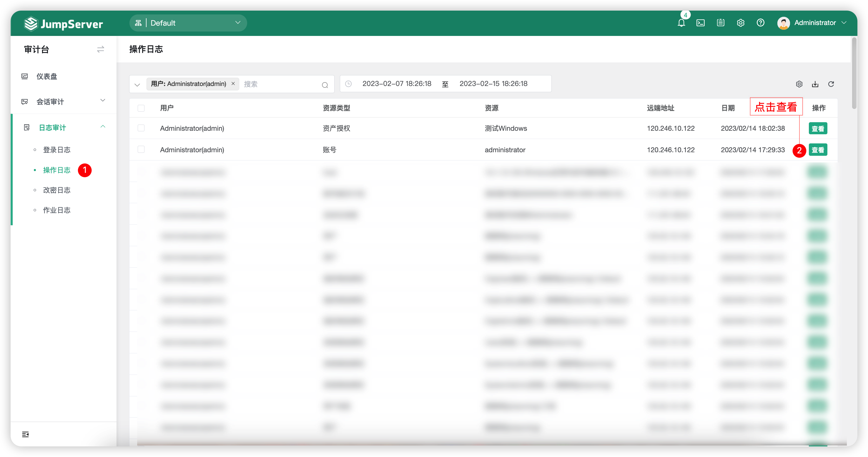Click the organization tree icon beside Default

(138, 23)
